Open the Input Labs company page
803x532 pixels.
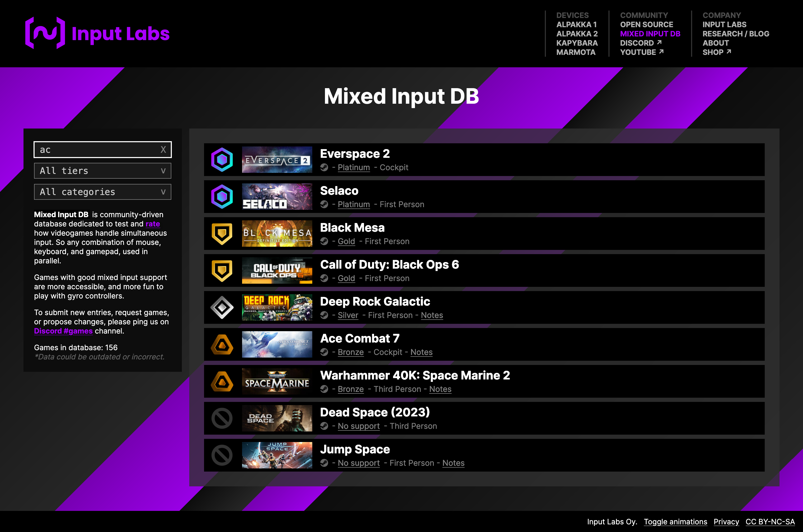[724, 25]
